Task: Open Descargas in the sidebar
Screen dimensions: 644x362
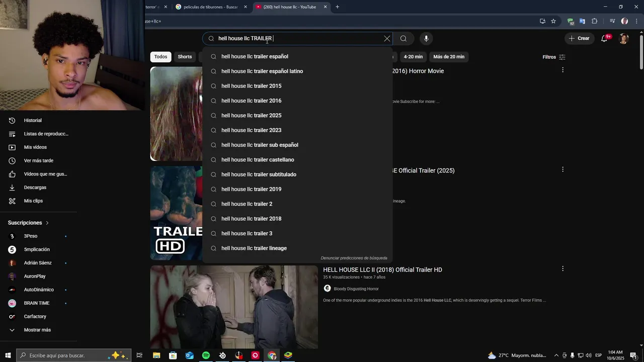Action: [39, 188]
